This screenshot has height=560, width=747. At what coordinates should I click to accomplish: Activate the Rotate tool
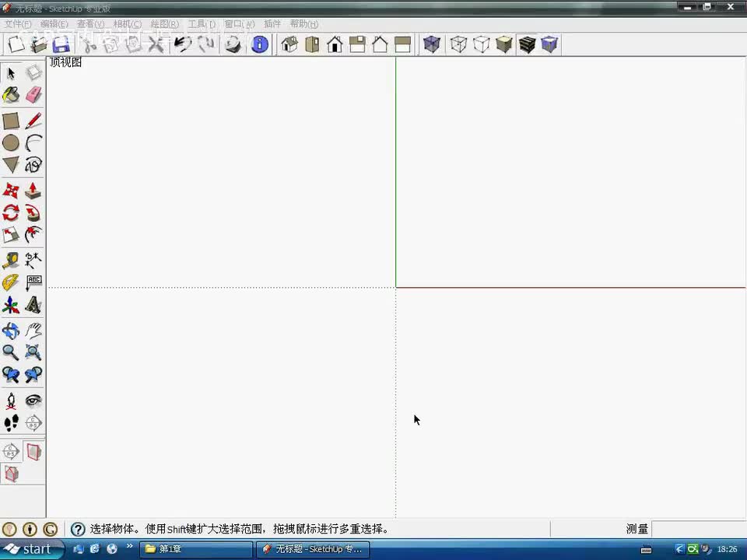pyautogui.click(x=11, y=213)
